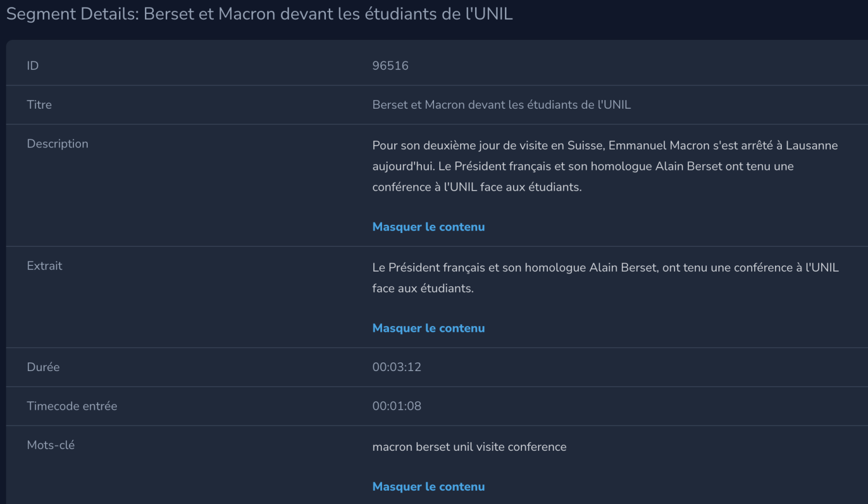Click the ID row label
Image resolution: width=868 pixels, height=504 pixels.
click(33, 65)
